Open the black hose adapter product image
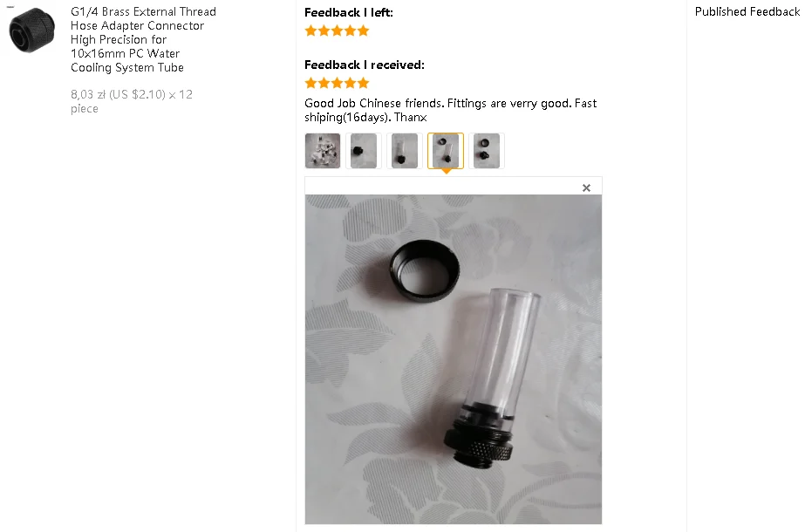 pos(31,30)
